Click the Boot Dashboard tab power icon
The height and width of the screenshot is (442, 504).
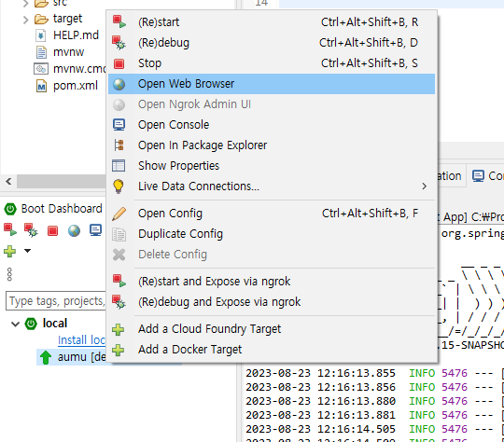click(10, 209)
